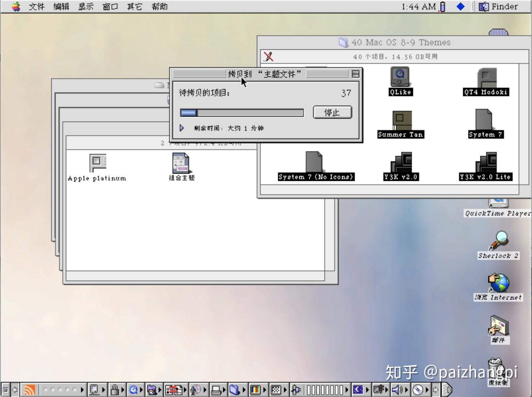This screenshot has height=397, width=532.
Task: Select the Summer Tan theme icon
Action: tap(401, 120)
